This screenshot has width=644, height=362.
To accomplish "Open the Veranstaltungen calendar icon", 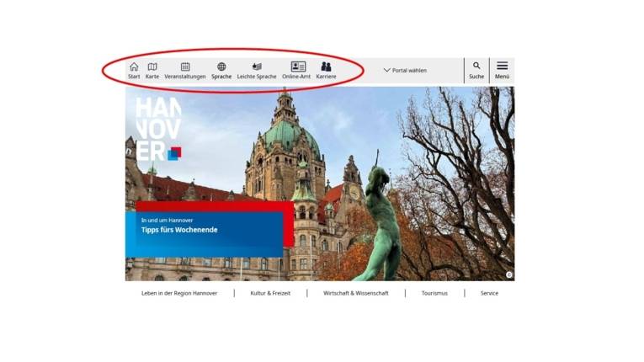I will click(185, 67).
